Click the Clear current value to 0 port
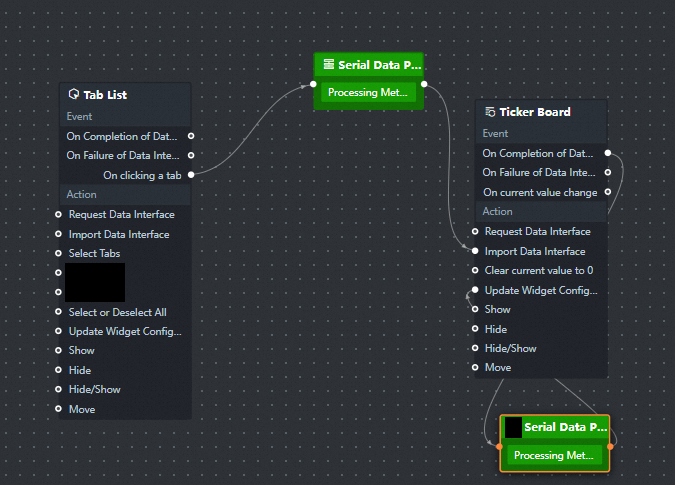This screenshot has height=485, width=675. (x=475, y=270)
